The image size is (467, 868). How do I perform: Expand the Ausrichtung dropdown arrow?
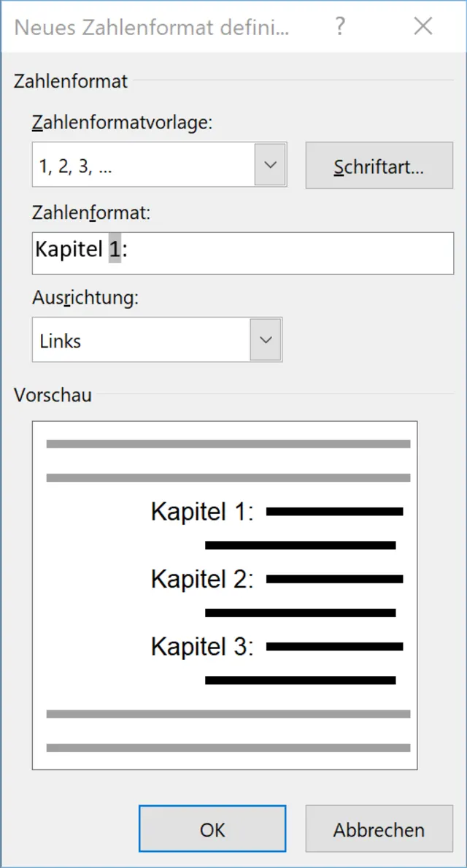266,340
